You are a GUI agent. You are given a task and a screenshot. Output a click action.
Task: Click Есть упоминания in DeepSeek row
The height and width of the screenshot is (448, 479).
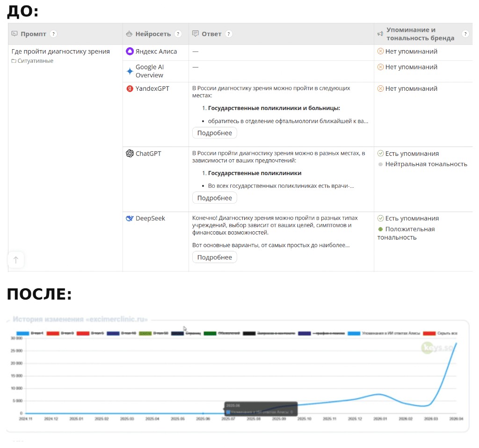[412, 218]
